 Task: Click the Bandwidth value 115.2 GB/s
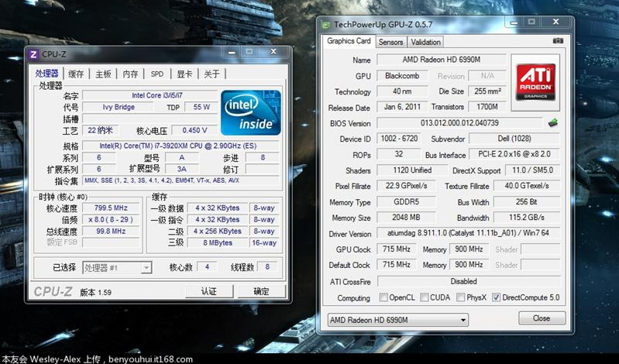click(x=527, y=218)
